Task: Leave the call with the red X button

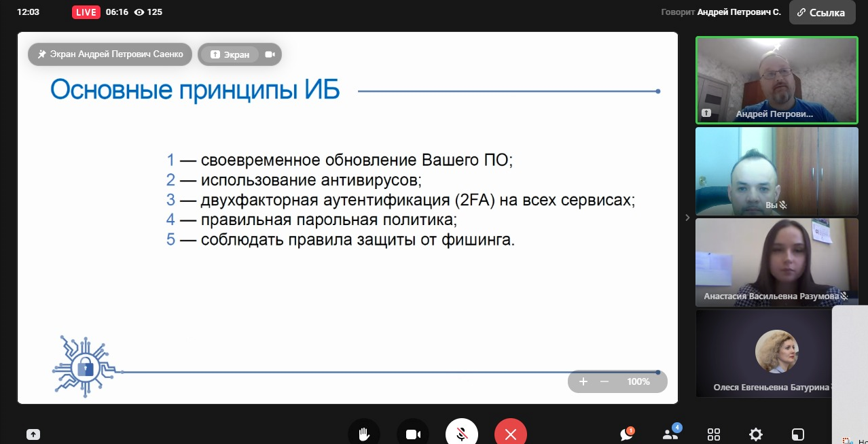Action: (511, 434)
